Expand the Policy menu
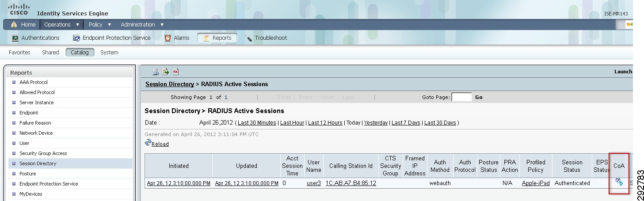The height and width of the screenshot is (201, 644). click(99, 25)
